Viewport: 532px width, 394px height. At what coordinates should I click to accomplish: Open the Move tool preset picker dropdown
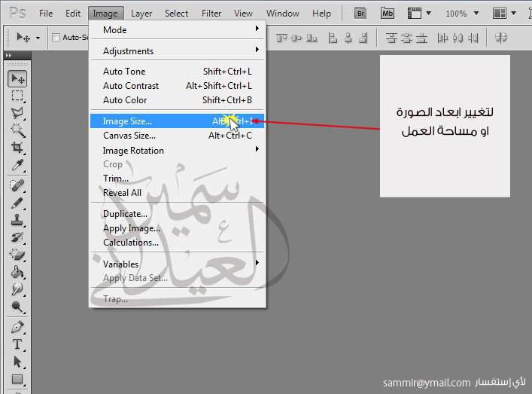pyautogui.click(x=38, y=38)
